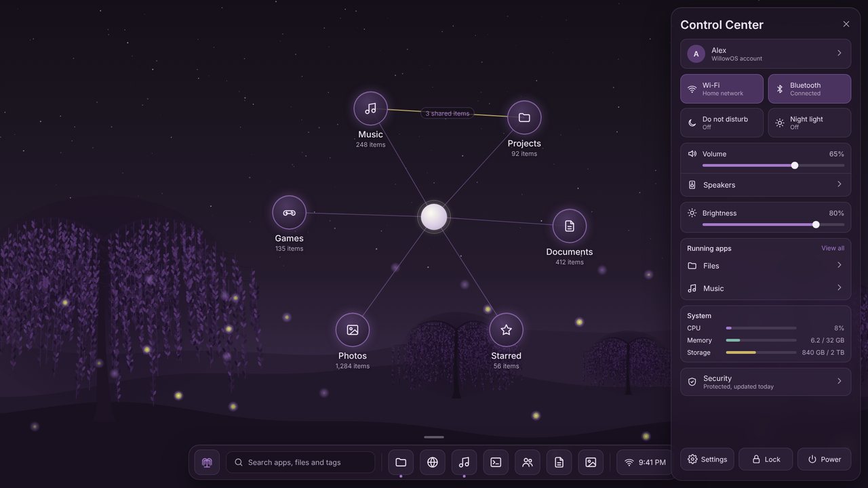The image size is (868, 488).
Task: Open the Projects folder node
Action: coord(524,117)
